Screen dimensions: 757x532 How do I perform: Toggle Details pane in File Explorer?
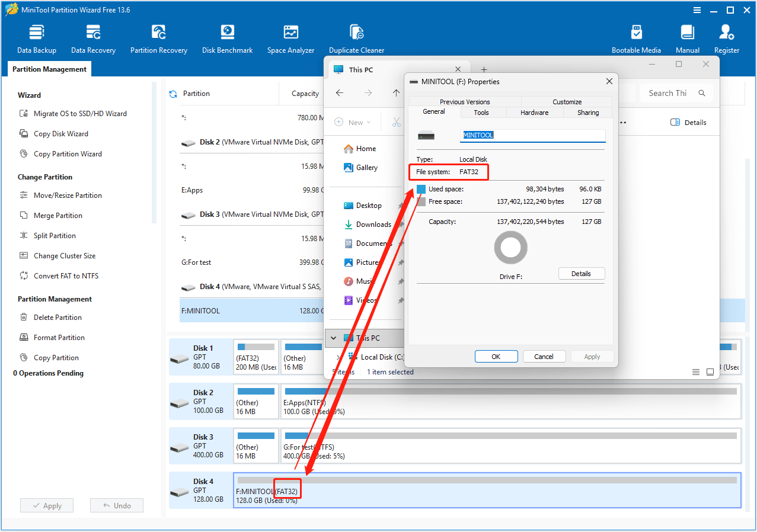[x=688, y=123]
